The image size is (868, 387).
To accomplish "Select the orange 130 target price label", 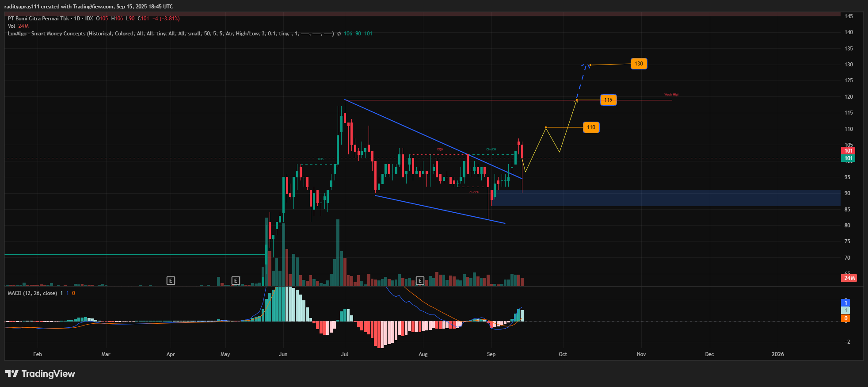I will [639, 64].
